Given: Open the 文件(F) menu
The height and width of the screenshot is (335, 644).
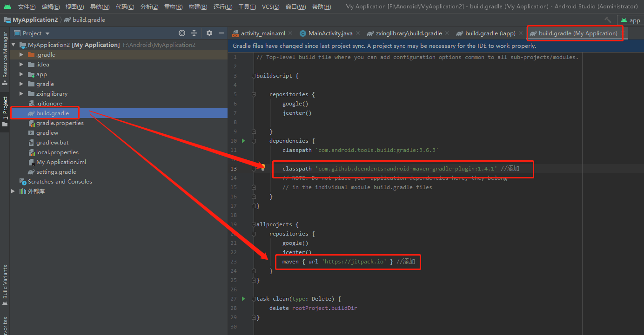Looking at the screenshot, I should 27,7.
